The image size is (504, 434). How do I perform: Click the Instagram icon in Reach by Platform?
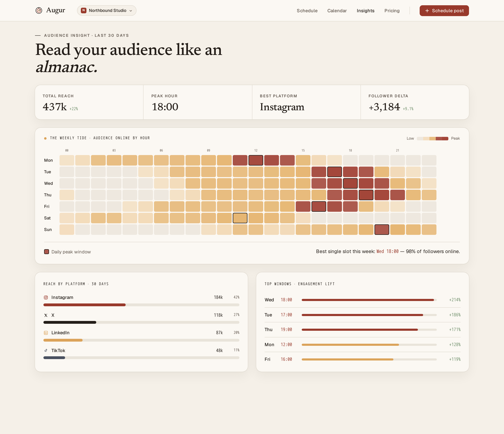(x=46, y=297)
